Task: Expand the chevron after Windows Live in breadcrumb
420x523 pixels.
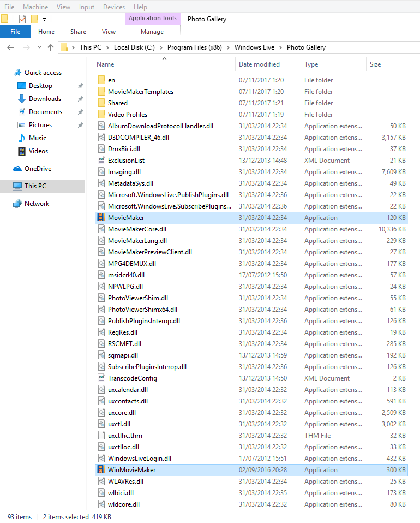Action: point(280,47)
